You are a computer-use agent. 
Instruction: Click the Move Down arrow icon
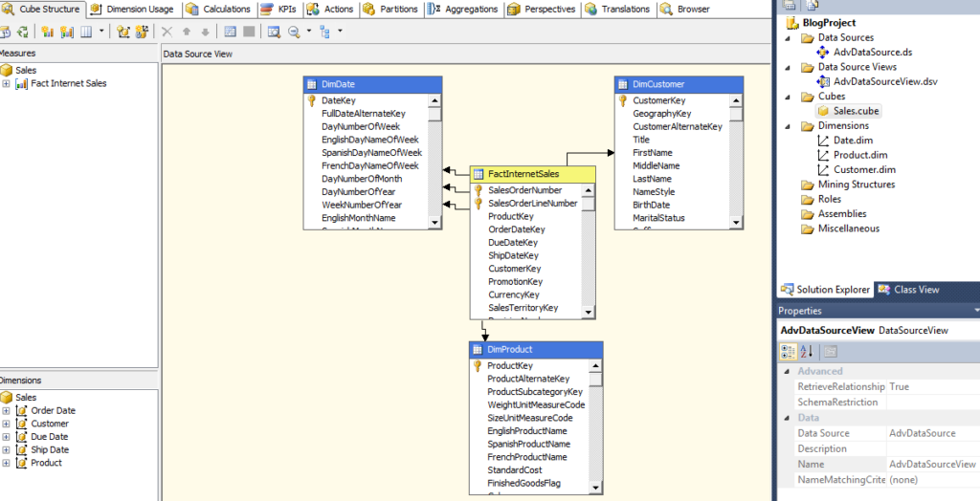click(x=205, y=32)
